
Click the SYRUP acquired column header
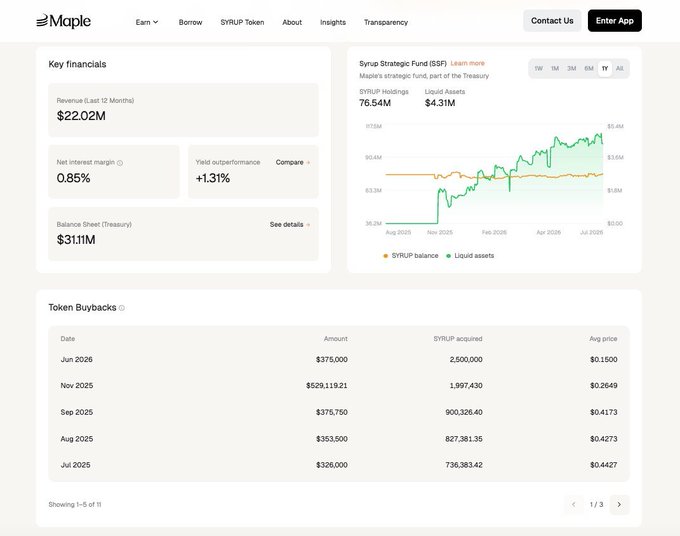pyautogui.click(x=458, y=339)
